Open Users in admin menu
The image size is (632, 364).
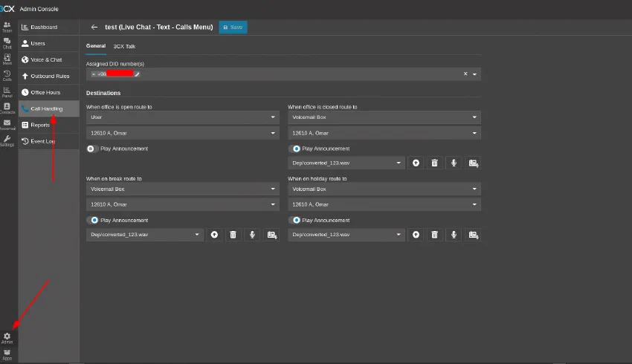pos(48,44)
